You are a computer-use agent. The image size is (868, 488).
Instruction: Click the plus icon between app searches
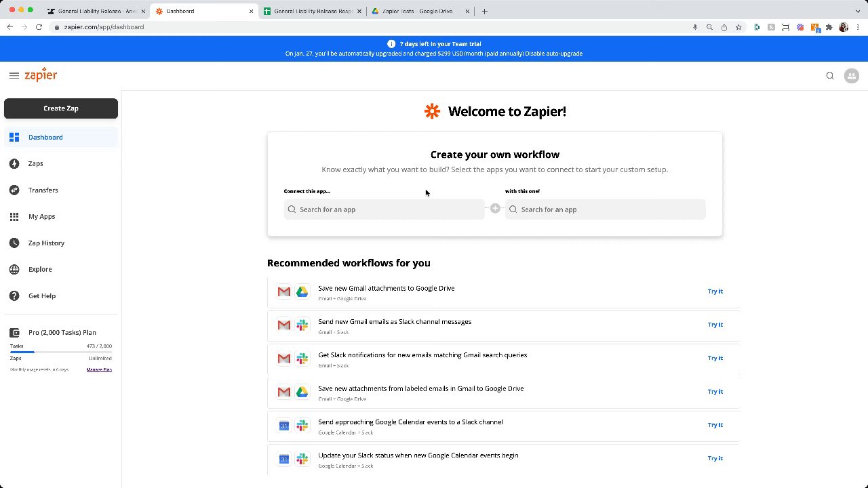pos(495,209)
